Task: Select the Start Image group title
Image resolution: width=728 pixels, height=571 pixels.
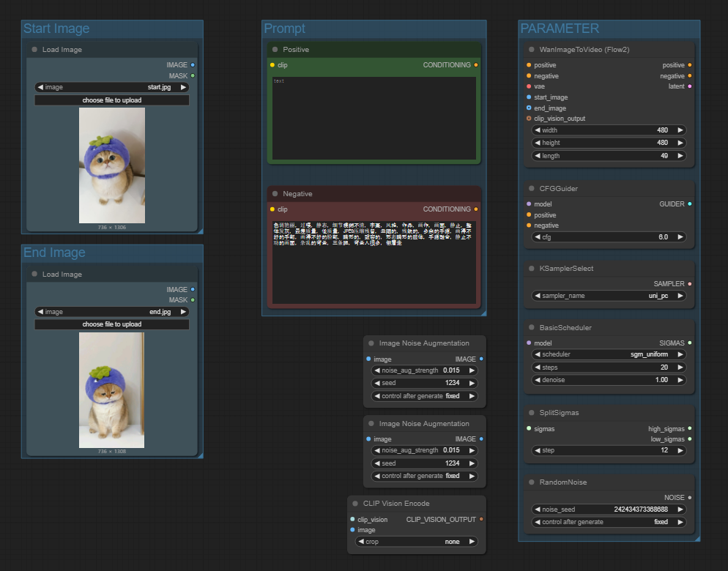Action: tap(56, 29)
